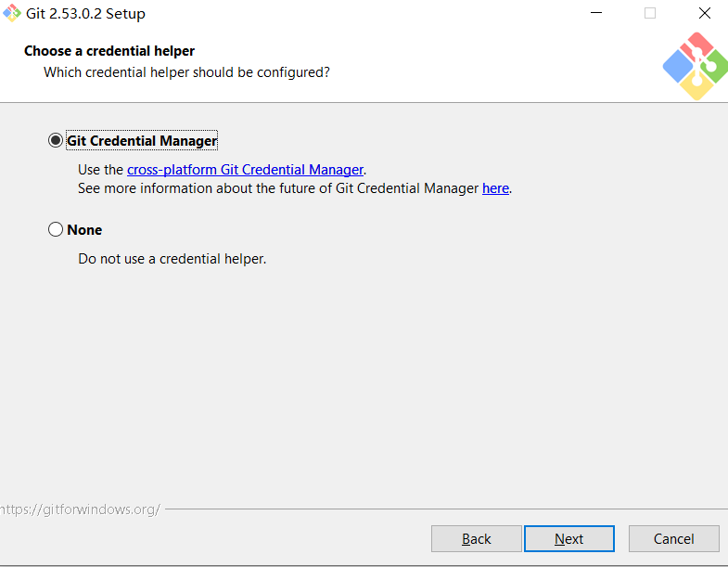The width and height of the screenshot is (728, 567).
Task: Click the disabled maximize button
Action: click(x=649, y=14)
